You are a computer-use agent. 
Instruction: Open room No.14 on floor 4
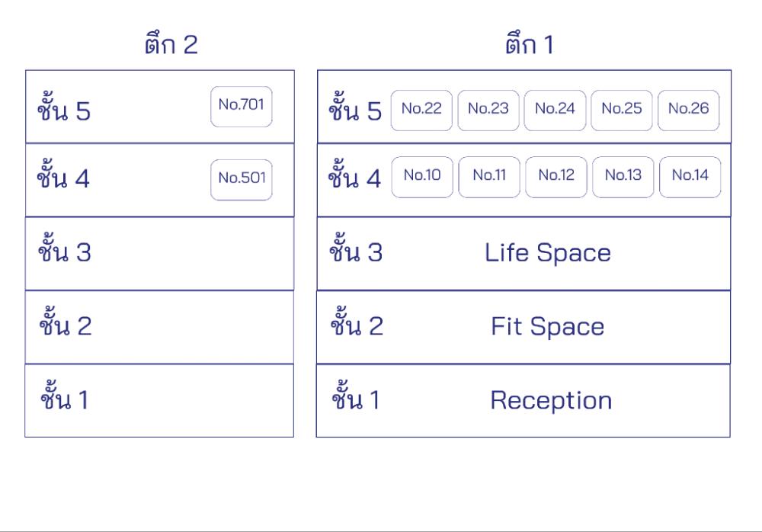pos(690,177)
